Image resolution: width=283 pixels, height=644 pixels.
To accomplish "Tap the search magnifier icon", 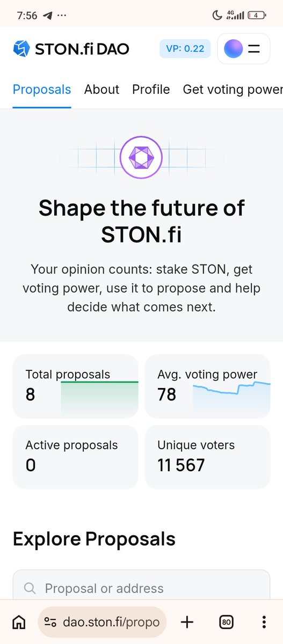I will click(30, 589).
